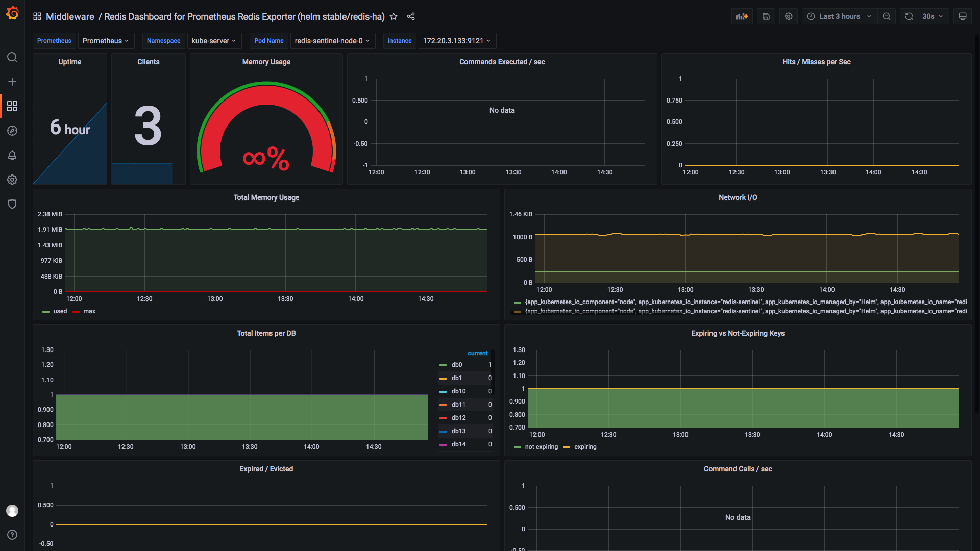Click the 'current' legend column header
Screen dimensions: 980x551
coord(477,353)
